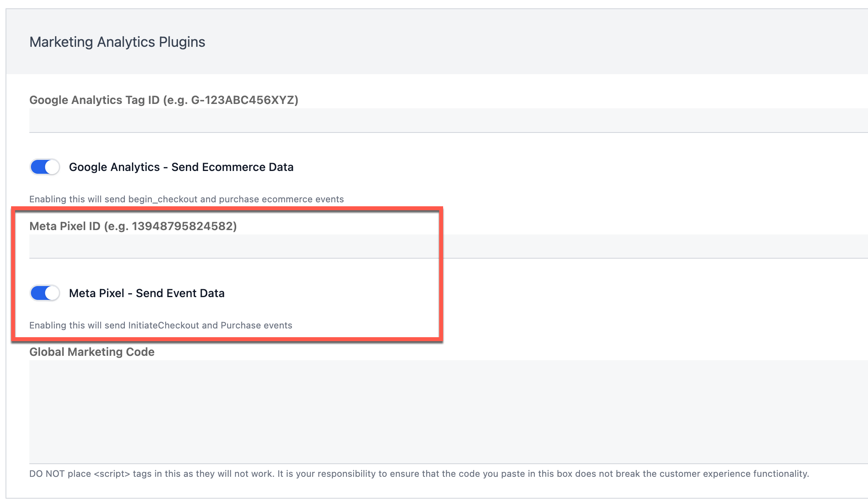Screen dimensions: 868x503
Task: Turn off Meta Pixel Send Event Data switch
Action: pyautogui.click(x=45, y=293)
